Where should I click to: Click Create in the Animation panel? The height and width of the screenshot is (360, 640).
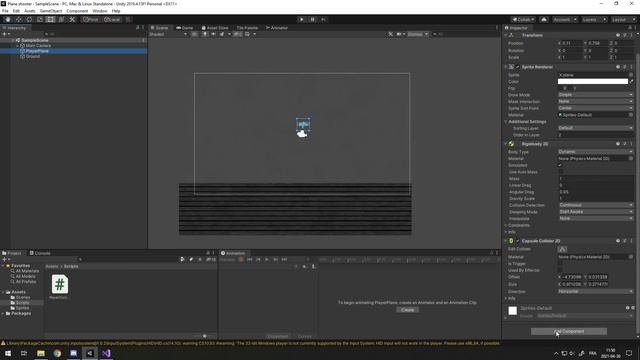(x=407, y=310)
